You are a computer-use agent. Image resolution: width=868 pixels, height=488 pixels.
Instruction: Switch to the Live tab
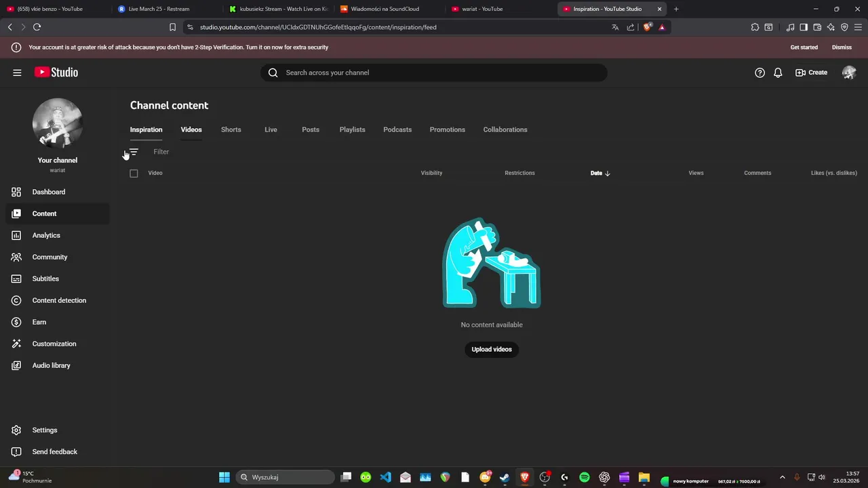(271, 129)
